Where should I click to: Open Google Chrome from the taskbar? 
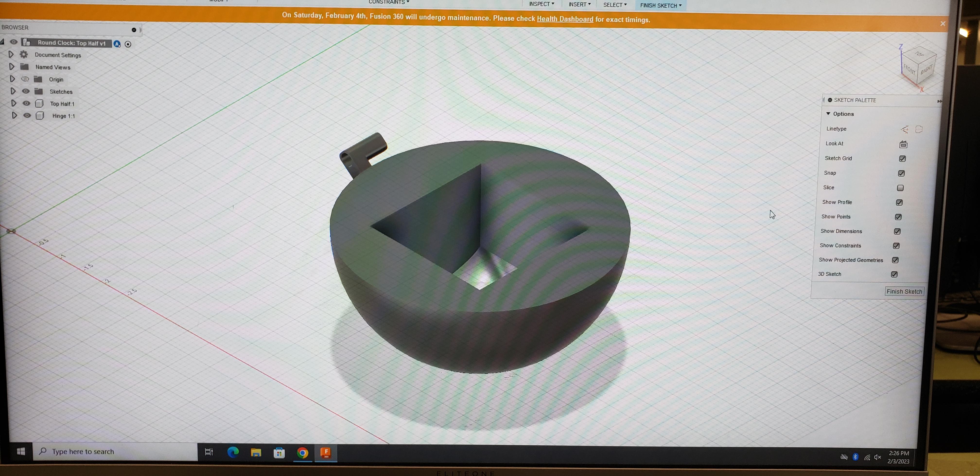point(302,452)
